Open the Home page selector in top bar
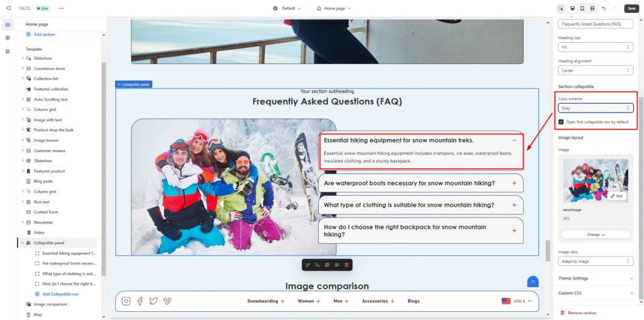Viewport: 644px width, 320px height. tap(334, 8)
